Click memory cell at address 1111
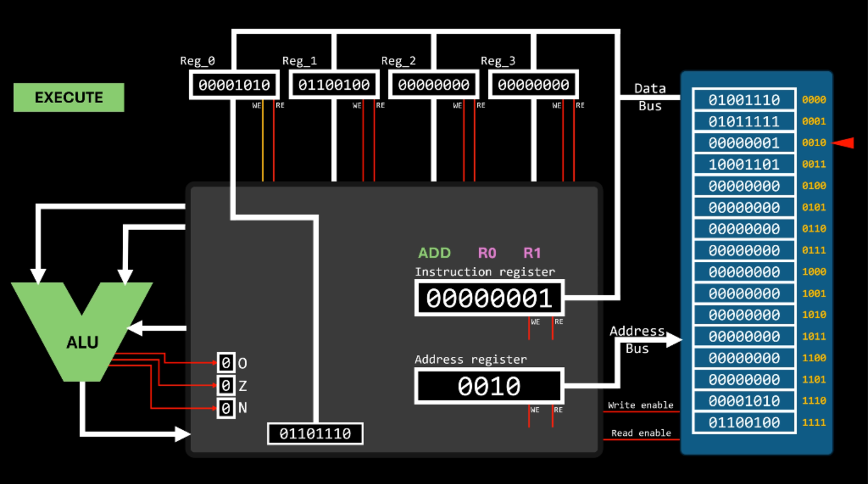 pos(744,422)
